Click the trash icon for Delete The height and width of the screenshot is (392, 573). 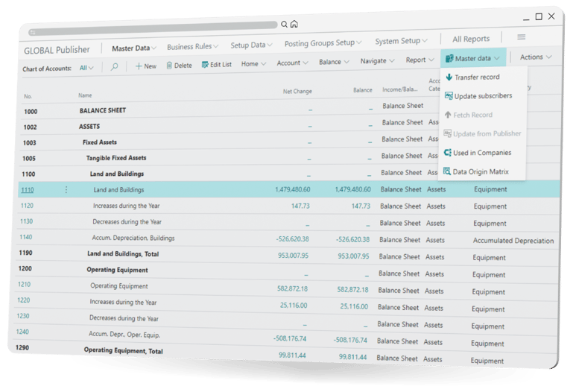(x=169, y=66)
